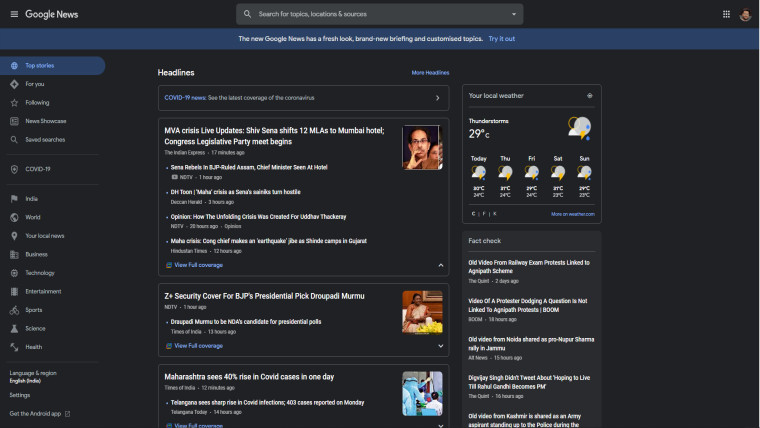Click the India flag icon

14,199
